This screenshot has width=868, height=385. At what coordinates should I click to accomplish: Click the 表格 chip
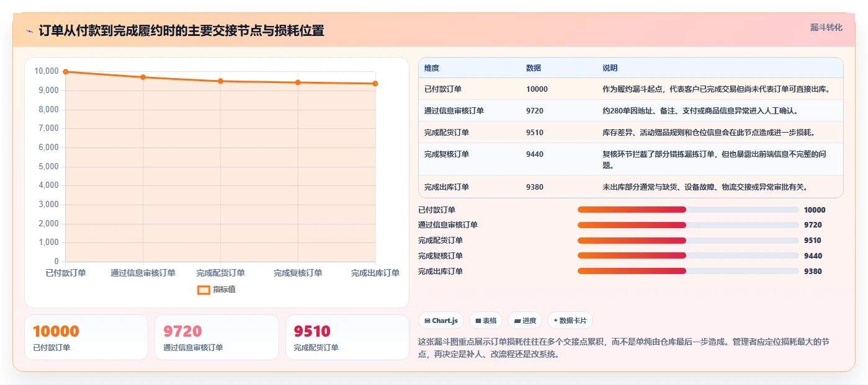[x=486, y=321]
